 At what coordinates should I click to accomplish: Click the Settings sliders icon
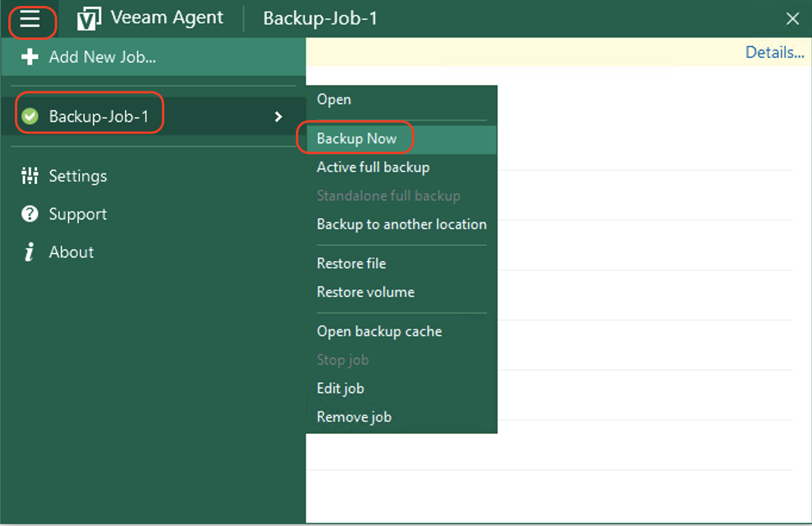30,176
